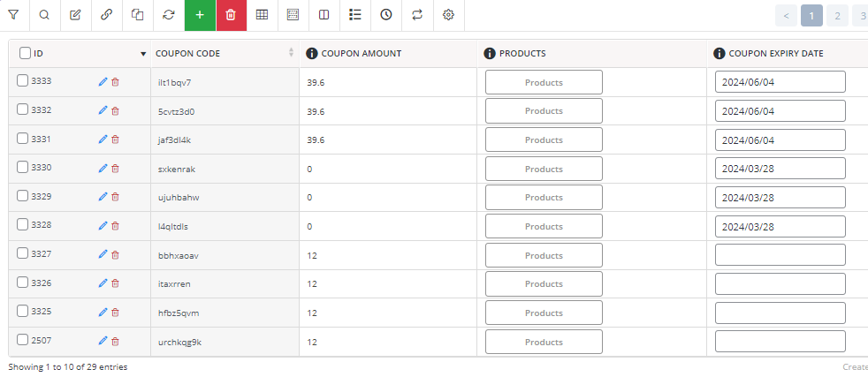Click the bulk edit pencil icon
The image size is (868, 377).
75,16
